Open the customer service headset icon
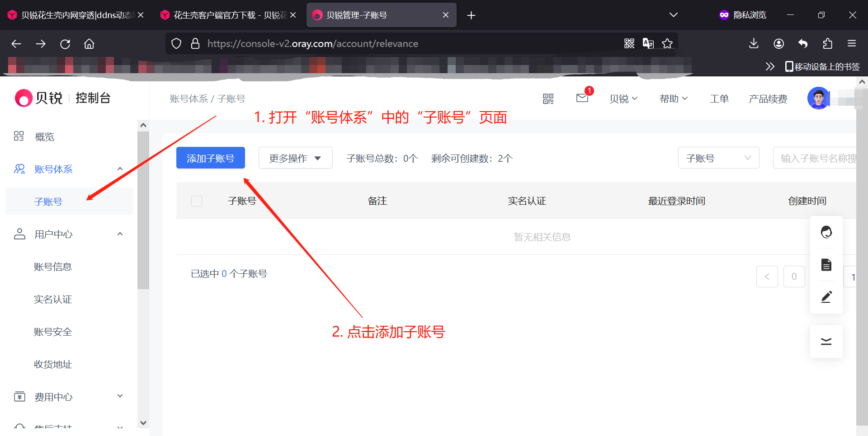868x436 pixels. tap(826, 232)
